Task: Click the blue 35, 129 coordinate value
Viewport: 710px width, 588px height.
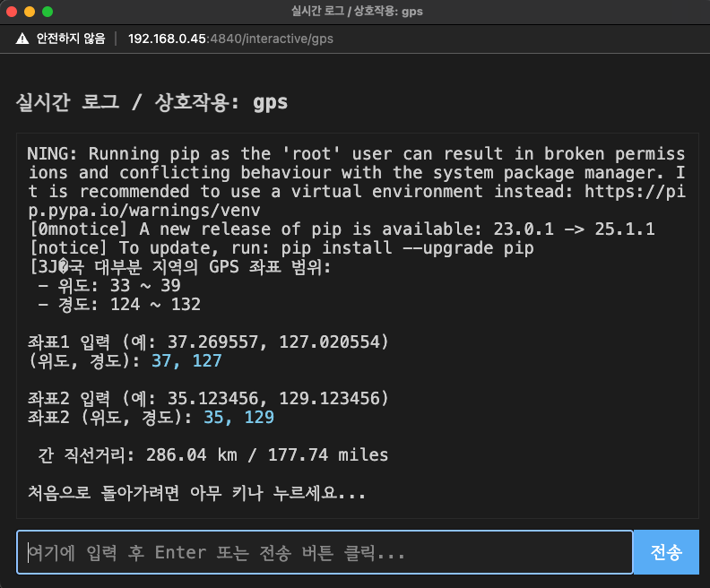Action: pos(238,418)
